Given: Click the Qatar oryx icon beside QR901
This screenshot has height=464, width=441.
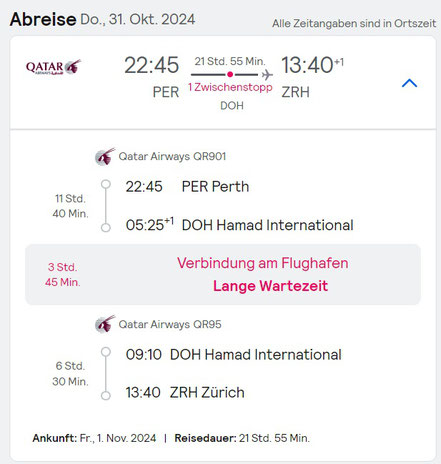Looking at the screenshot, I should 105,156.
